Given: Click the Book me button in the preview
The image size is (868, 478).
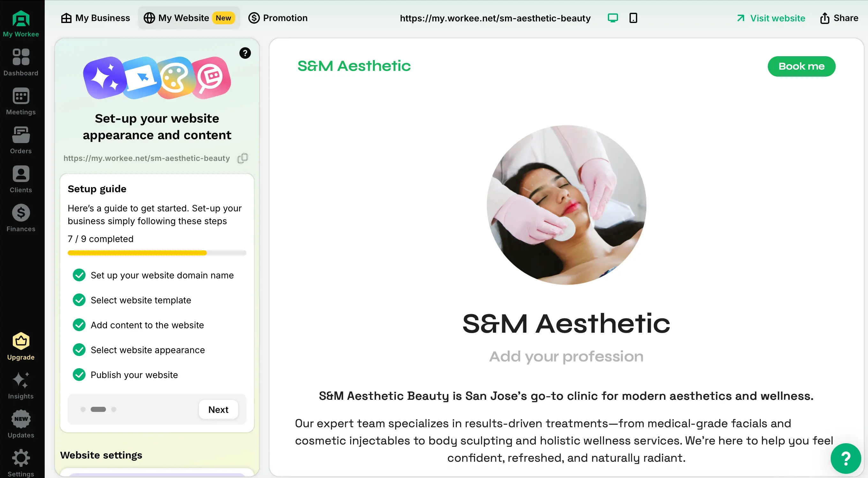Looking at the screenshot, I should click(801, 66).
